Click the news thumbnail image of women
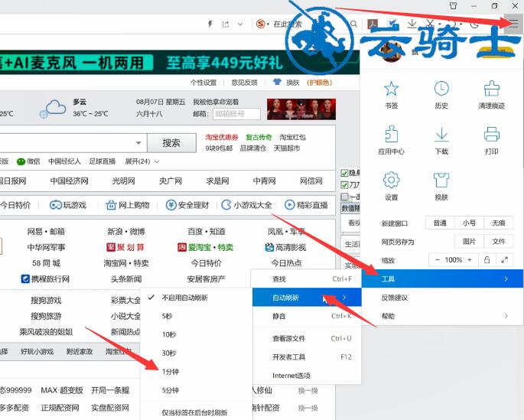This screenshot has width=524, height=420. pos(301,109)
